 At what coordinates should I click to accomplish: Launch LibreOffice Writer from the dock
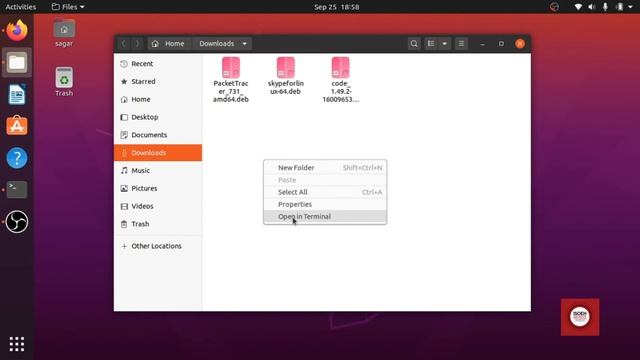click(17, 95)
